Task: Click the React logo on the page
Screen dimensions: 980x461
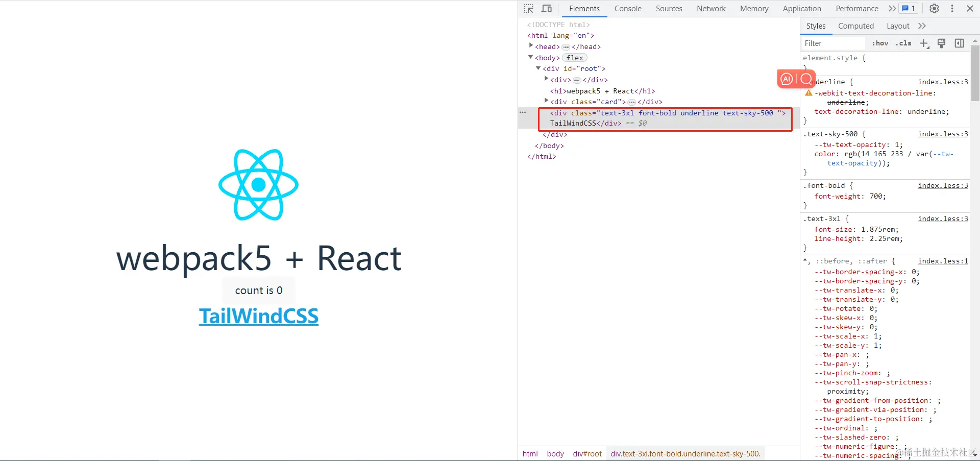Action: 258,184
